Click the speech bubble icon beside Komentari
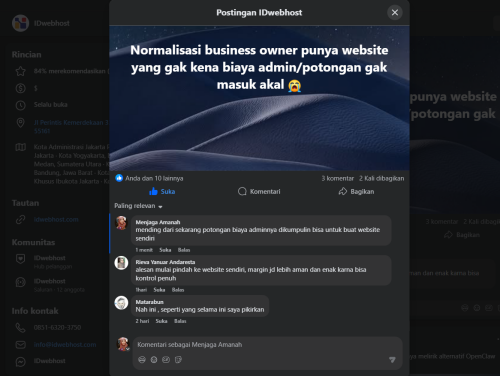500x376 pixels. click(x=242, y=191)
